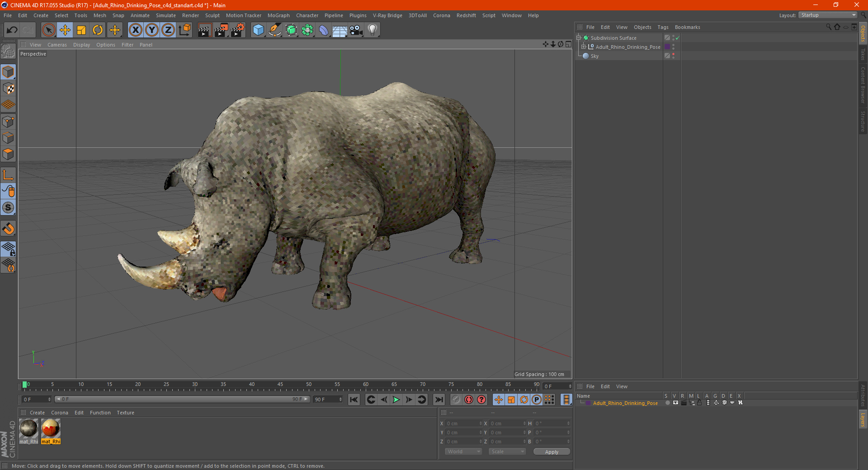Add a light object

pos(373,30)
